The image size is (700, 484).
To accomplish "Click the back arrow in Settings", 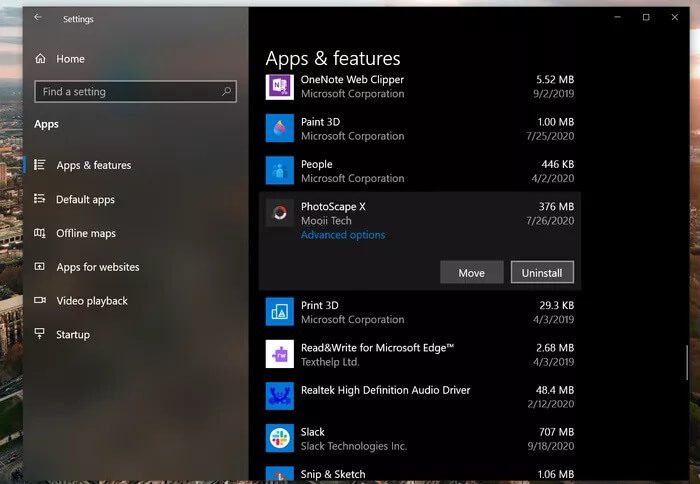I will pos(38,17).
